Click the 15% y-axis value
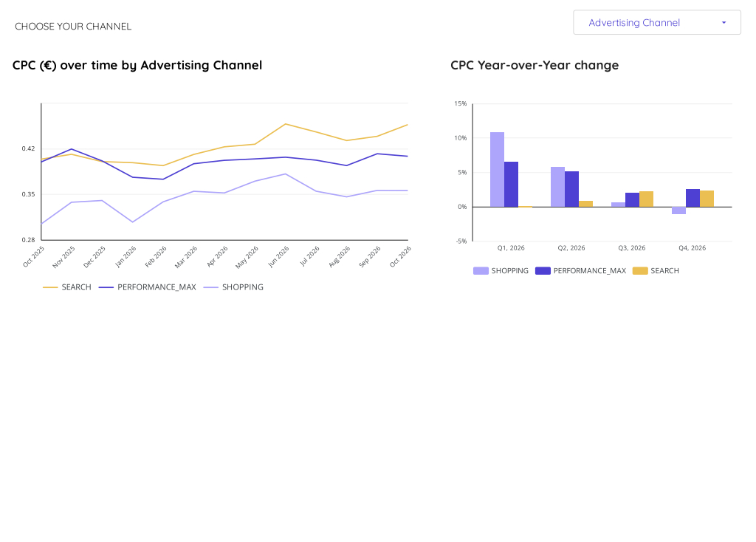Image resolution: width=756 pixels, height=542 pixels. [461, 103]
